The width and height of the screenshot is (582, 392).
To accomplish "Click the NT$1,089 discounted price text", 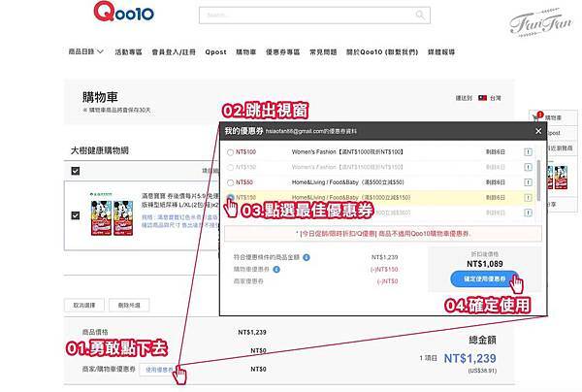I will 485,264.
